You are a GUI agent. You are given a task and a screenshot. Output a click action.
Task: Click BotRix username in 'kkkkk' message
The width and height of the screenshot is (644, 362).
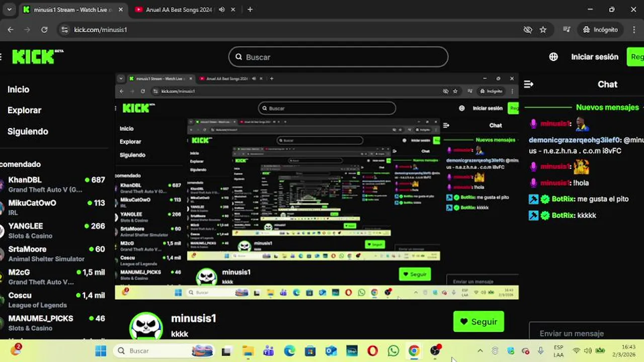[563, 215]
